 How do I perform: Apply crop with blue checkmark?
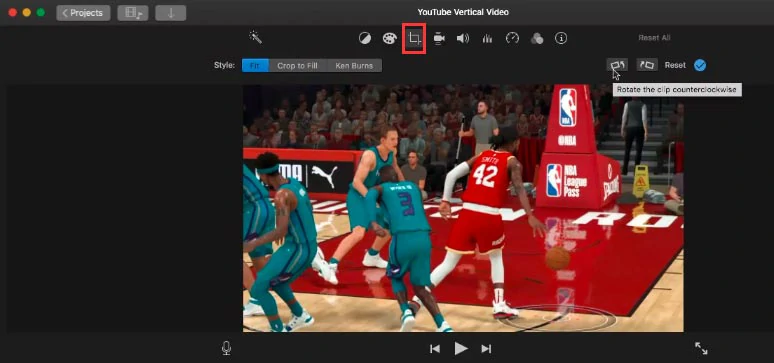tap(700, 65)
